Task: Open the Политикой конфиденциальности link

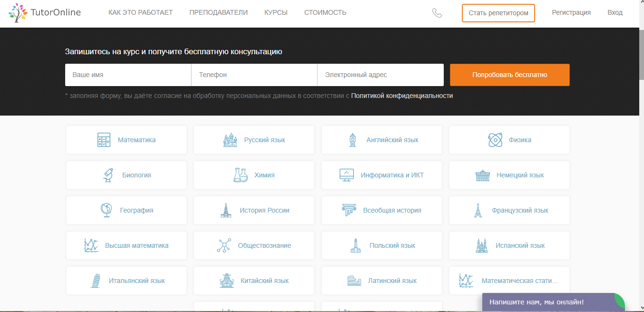Action: coord(402,96)
